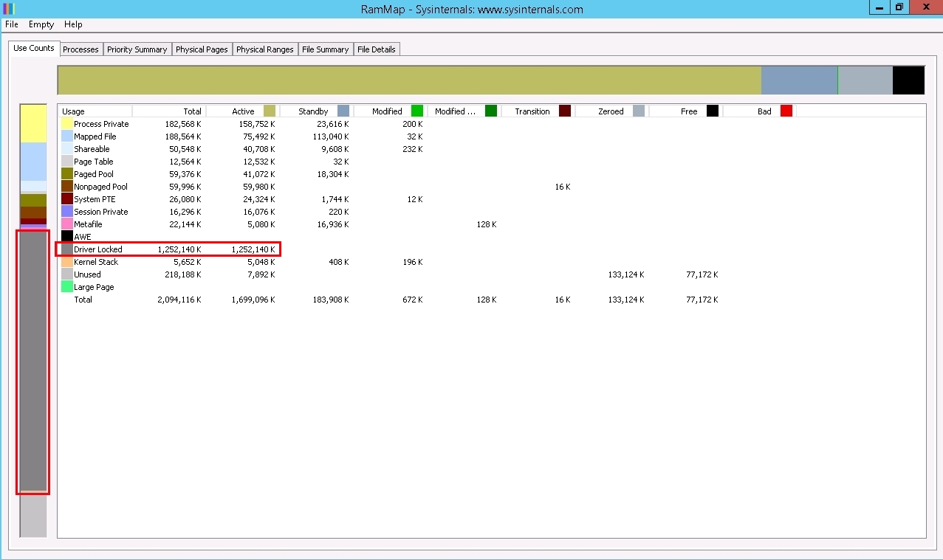The height and width of the screenshot is (560, 943).
Task: Switch to the Use Counts tab
Action: [x=34, y=48]
